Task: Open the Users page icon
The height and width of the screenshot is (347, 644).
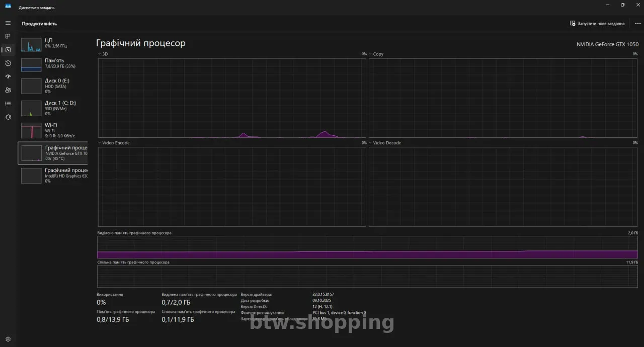Action: [x=8, y=90]
